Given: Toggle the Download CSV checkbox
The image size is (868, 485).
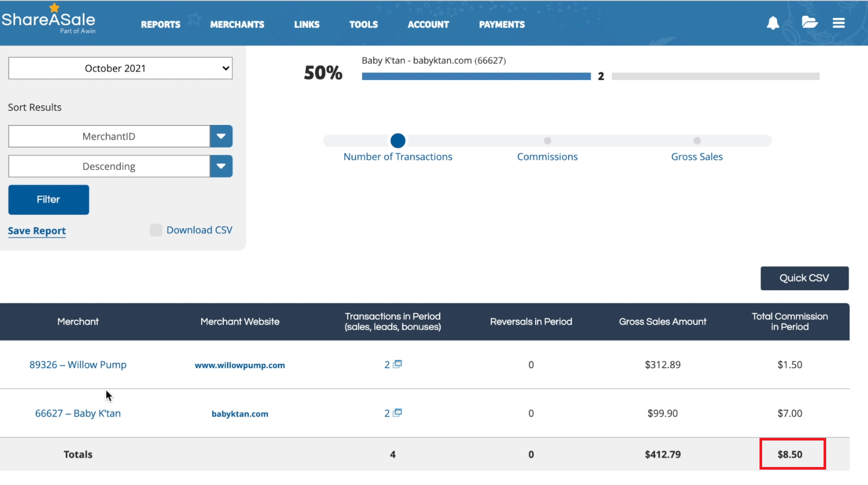Looking at the screenshot, I should [x=156, y=230].
